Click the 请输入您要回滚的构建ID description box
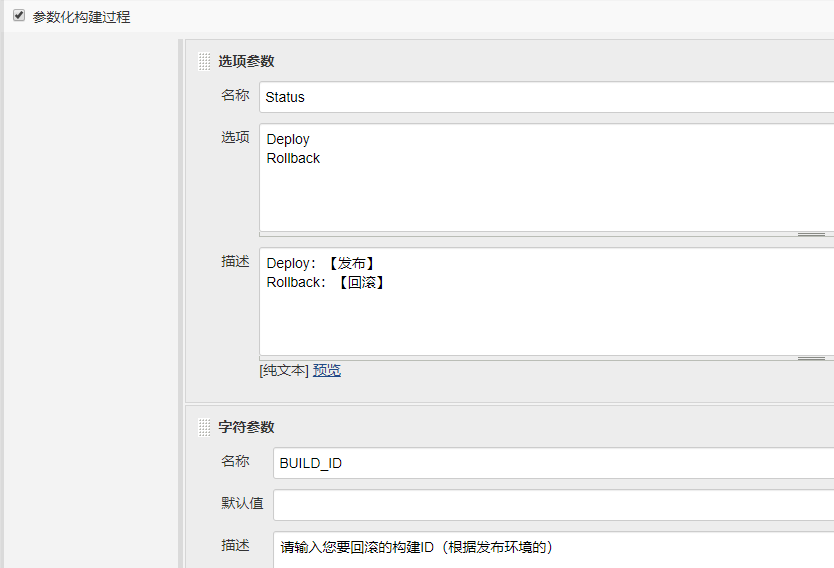 (x=553, y=550)
